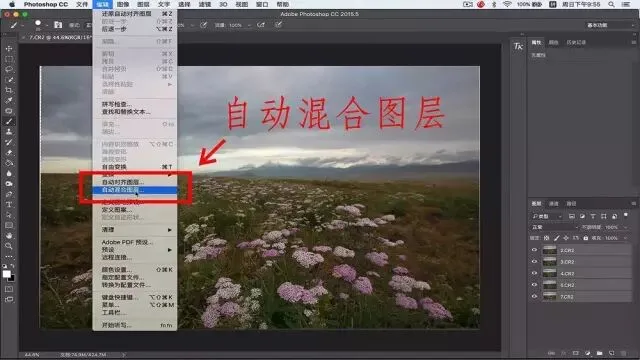
Task: Select the Brush tool in toolbar
Action: coord(9,122)
